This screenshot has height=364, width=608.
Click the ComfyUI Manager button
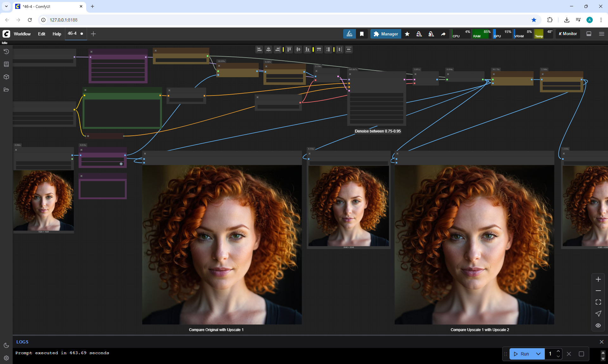[x=385, y=34]
